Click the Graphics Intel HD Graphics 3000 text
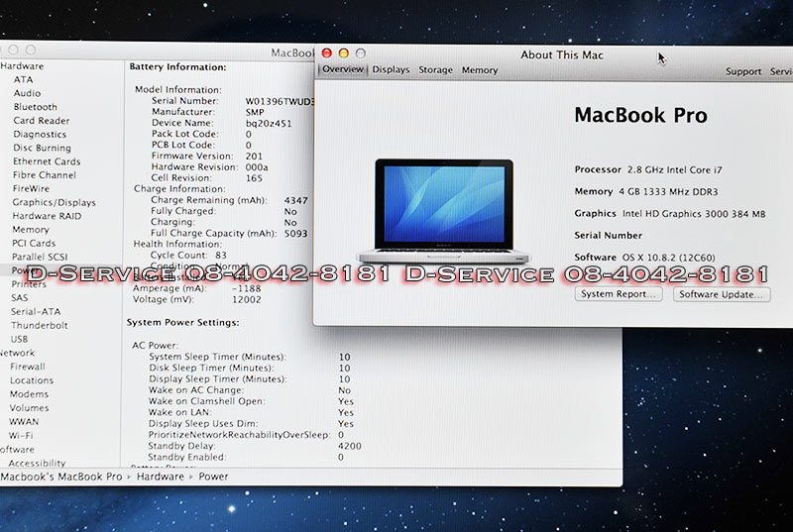The height and width of the screenshot is (532, 793). pos(670,214)
